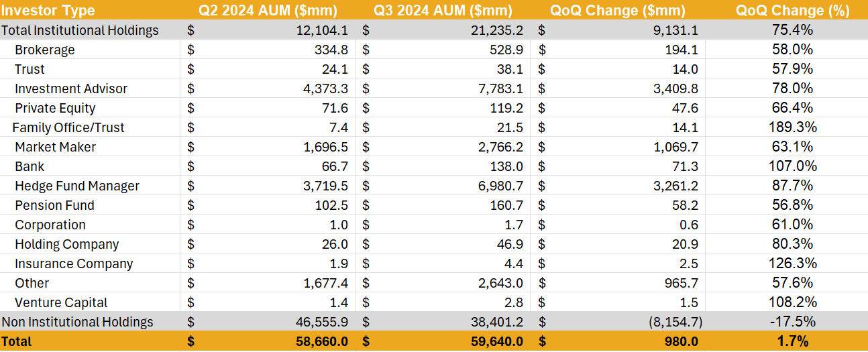Click the Pension Fund row label

point(54,205)
